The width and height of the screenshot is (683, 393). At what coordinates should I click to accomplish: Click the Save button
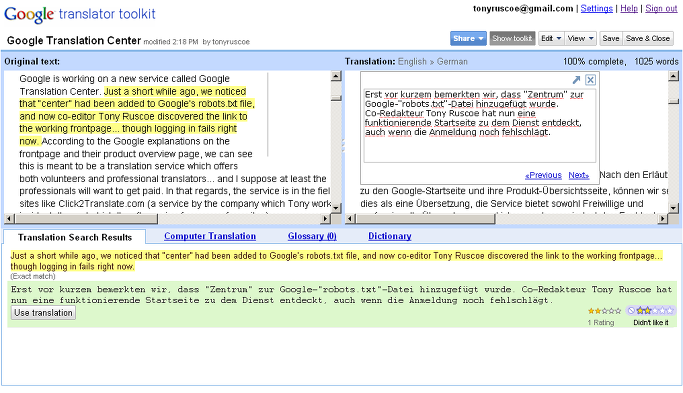coord(611,38)
